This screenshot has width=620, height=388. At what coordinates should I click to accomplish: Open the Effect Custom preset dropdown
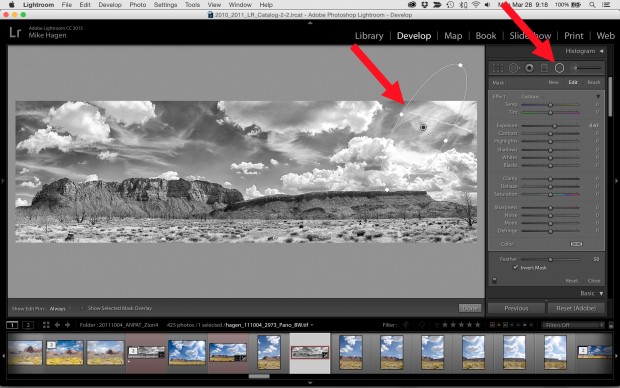pyautogui.click(x=530, y=97)
